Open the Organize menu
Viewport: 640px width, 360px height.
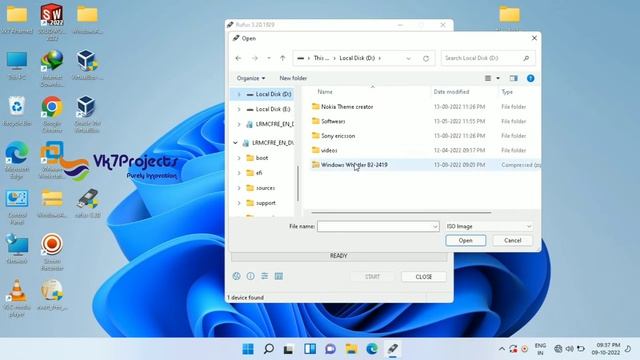click(x=251, y=78)
